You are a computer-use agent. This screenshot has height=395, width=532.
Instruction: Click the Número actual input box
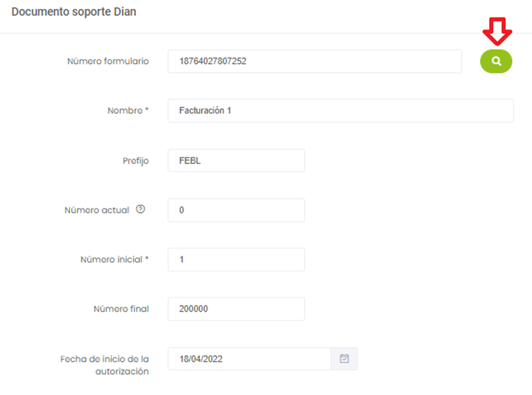(236, 211)
